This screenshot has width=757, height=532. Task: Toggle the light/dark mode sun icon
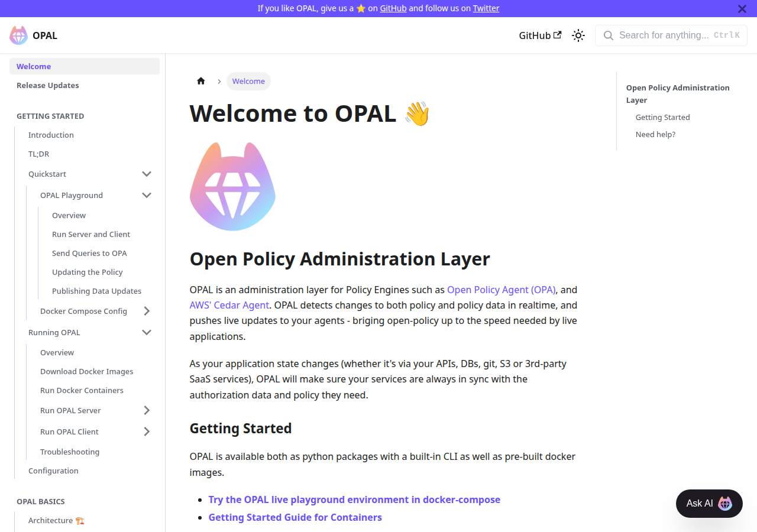578,35
